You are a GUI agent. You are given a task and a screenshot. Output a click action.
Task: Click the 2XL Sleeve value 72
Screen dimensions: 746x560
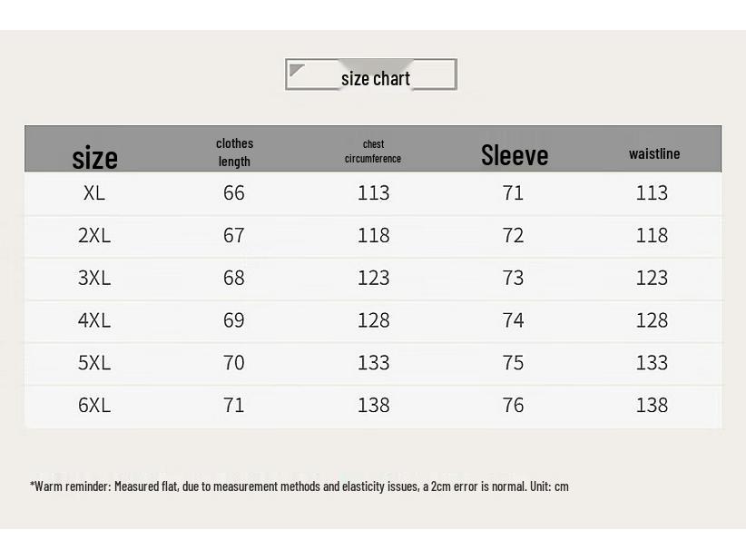pyautogui.click(x=513, y=235)
